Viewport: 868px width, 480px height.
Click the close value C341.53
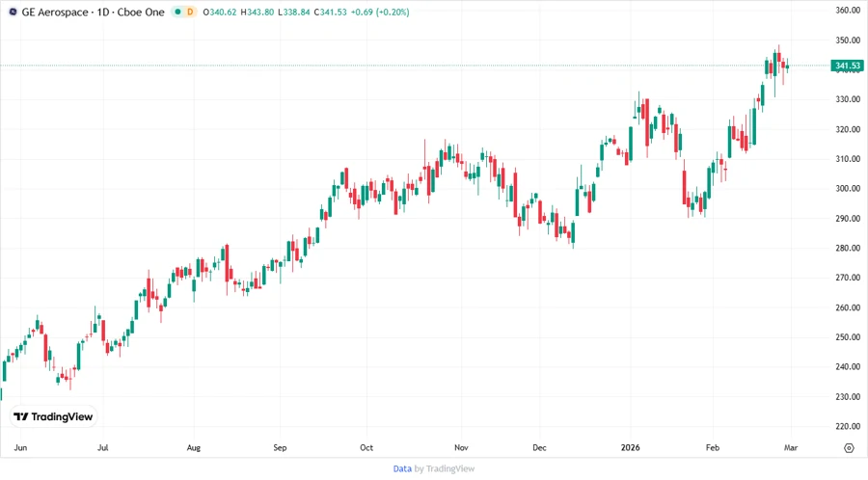[x=330, y=13]
